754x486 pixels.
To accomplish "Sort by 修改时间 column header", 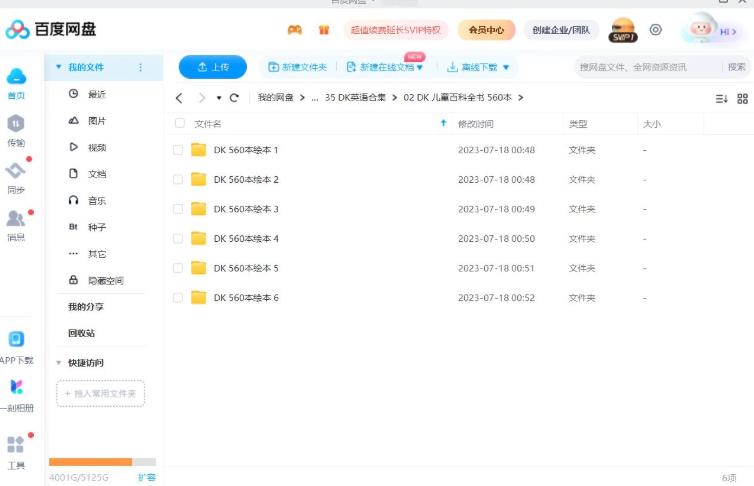I will 475,124.
